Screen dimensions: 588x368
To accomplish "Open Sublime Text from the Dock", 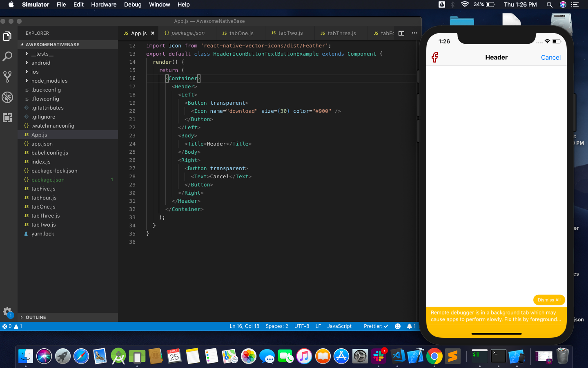I will tap(453, 357).
